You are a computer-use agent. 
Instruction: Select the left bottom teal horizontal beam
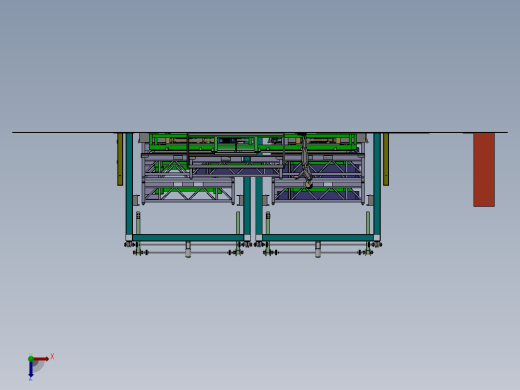pos(188,237)
